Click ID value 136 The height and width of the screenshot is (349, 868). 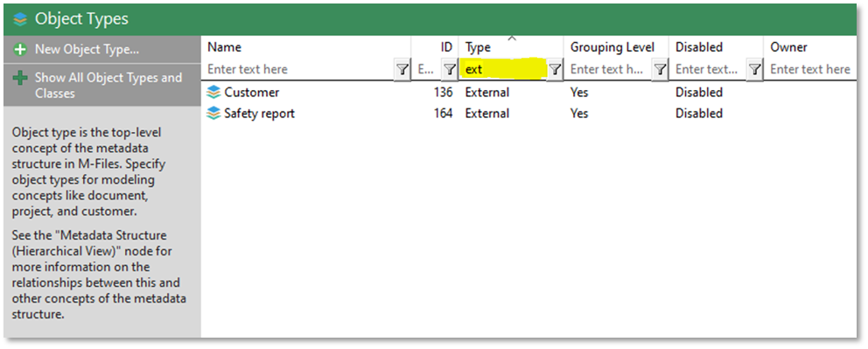[444, 93]
